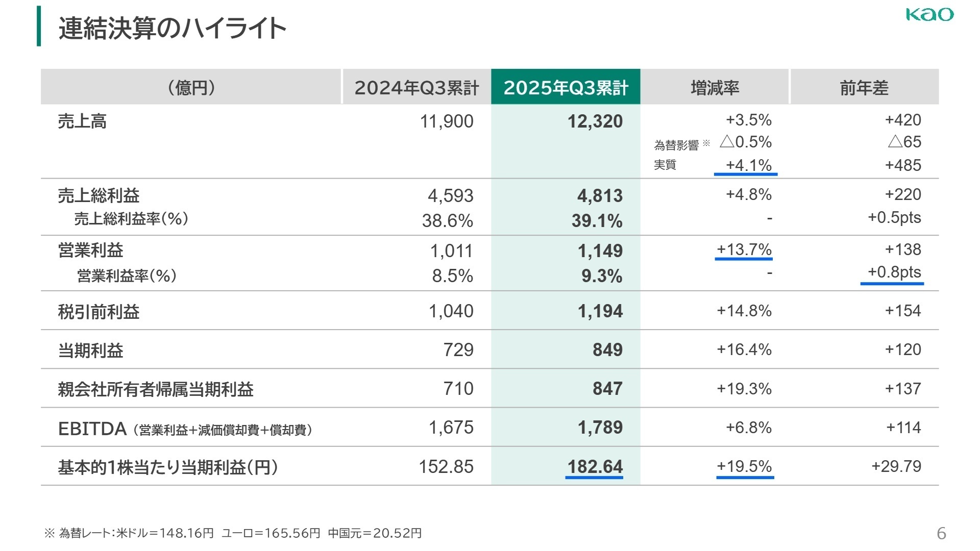The height and width of the screenshot is (551, 980).
Task: Select the 前年差 header cell
Action: 865,88
